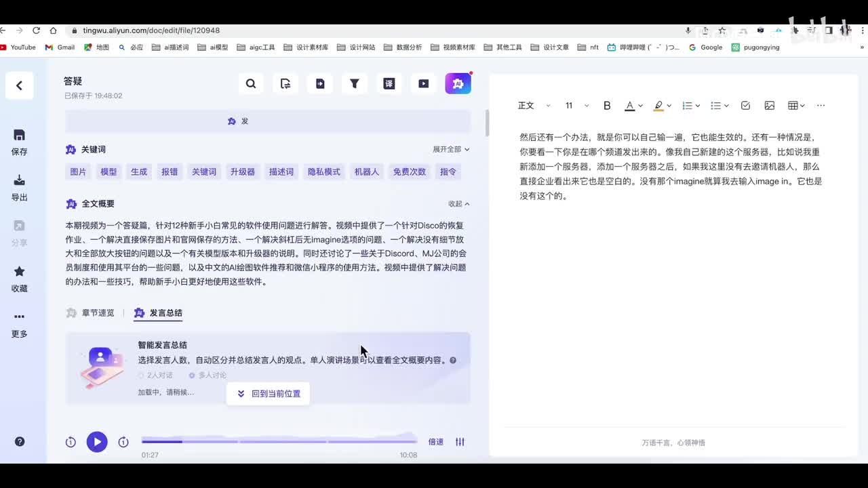Open the purple AI assistant icon
The height and width of the screenshot is (488, 868).
(458, 83)
